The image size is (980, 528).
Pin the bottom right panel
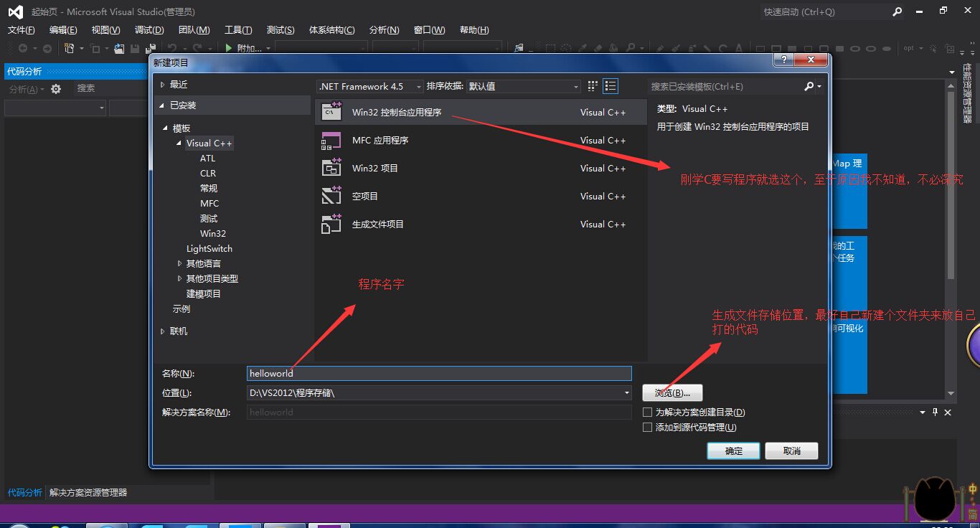click(x=935, y=412)
